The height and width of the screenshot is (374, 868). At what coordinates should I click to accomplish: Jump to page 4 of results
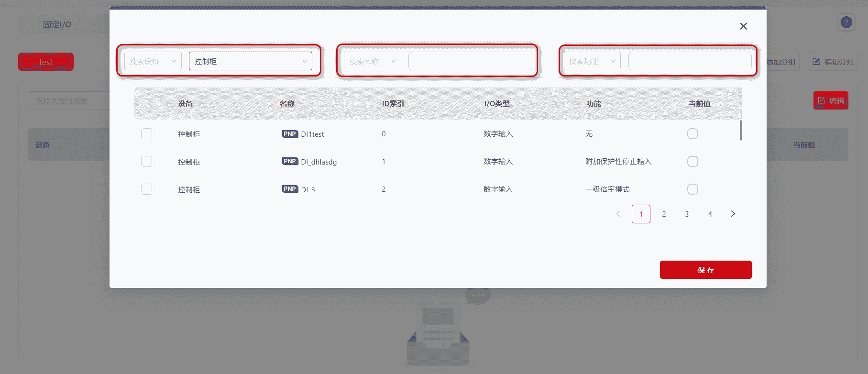pos(710,214)
